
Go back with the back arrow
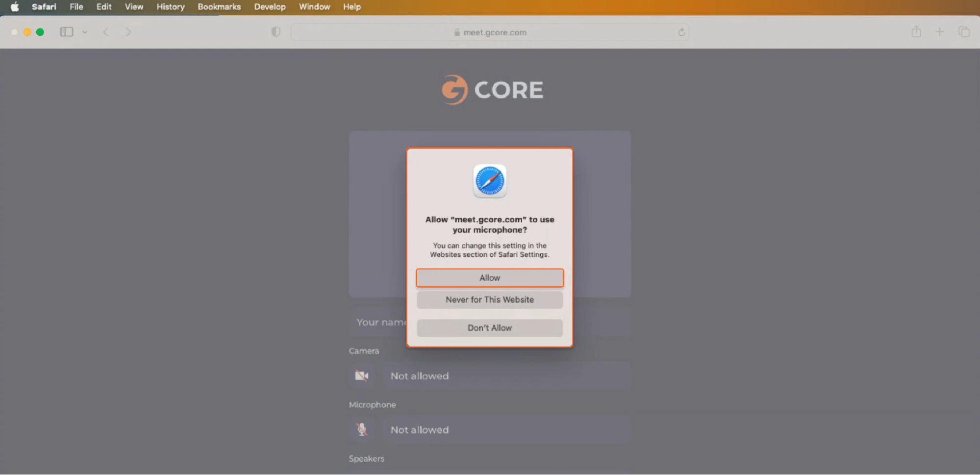pos(105,32)
